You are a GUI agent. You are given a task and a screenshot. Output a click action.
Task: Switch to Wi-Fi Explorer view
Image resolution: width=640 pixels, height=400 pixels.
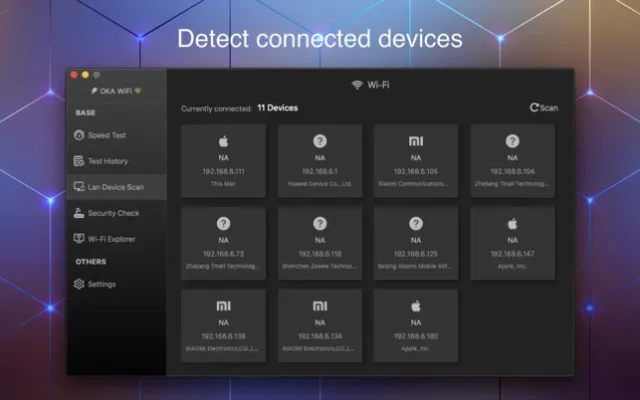111,239
